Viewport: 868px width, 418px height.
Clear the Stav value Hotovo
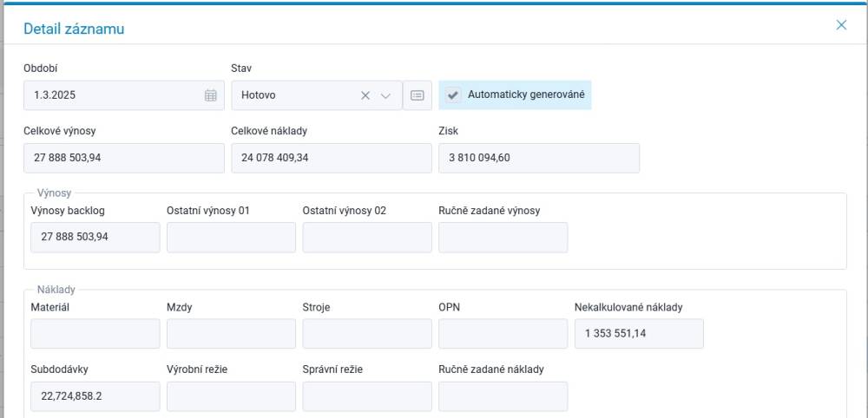coord(365,95)
